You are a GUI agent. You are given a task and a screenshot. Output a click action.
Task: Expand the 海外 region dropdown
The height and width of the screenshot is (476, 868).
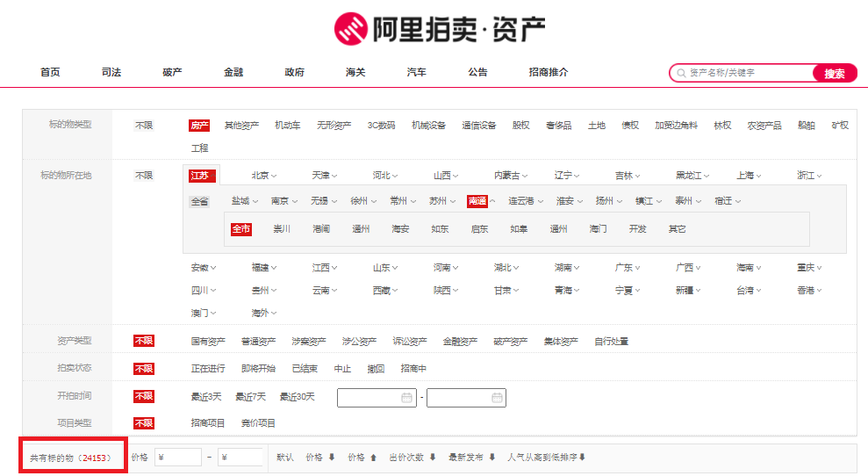tap(264, 313)
